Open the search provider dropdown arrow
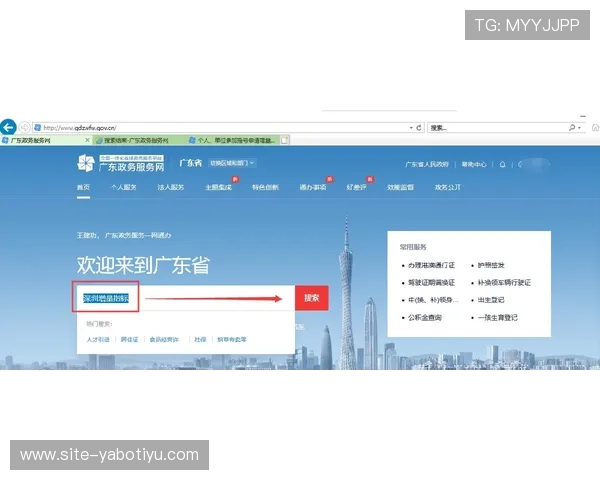The image size is (600, 480). 579,127
